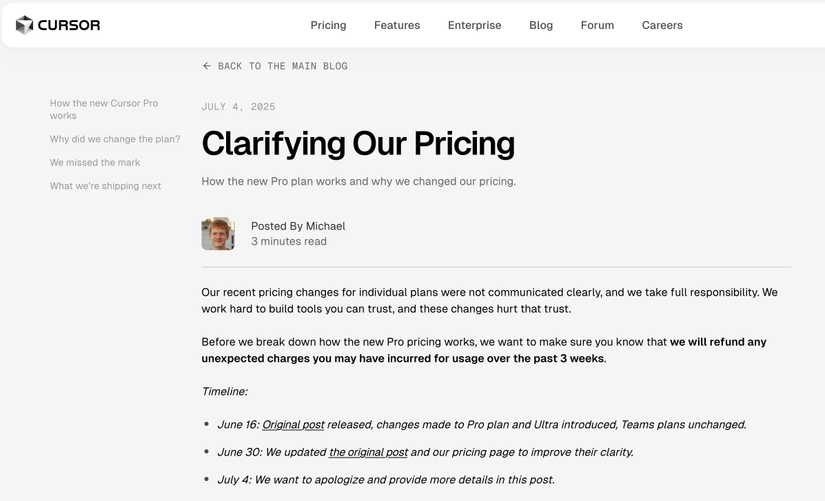Click the July 4, 2025 date label
The width and height of the screenshot is (825, 501).
point(238,107)
